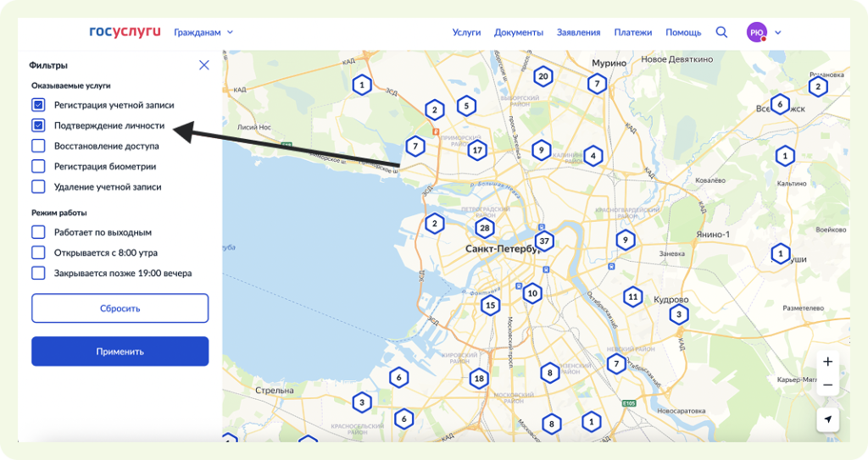Screen dimensions: 868x460
Task: Select cluster marker 7 near Мурино
Action: [597, 84]
